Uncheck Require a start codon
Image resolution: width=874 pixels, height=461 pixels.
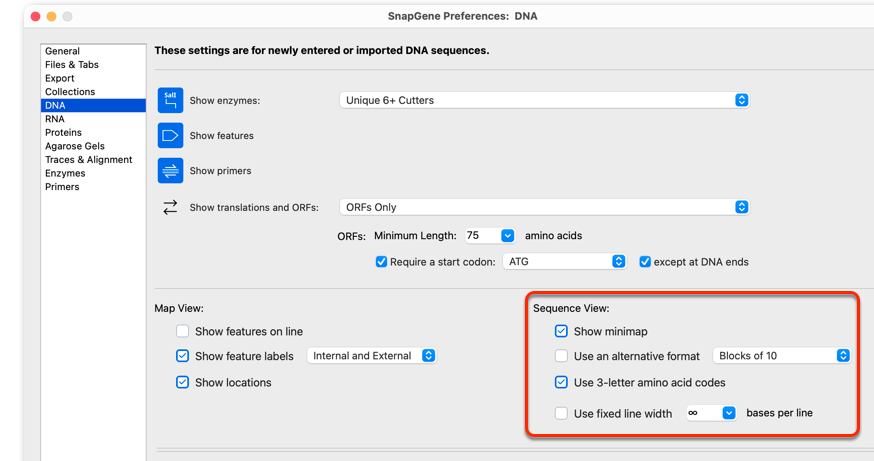[x=381, y=261]
